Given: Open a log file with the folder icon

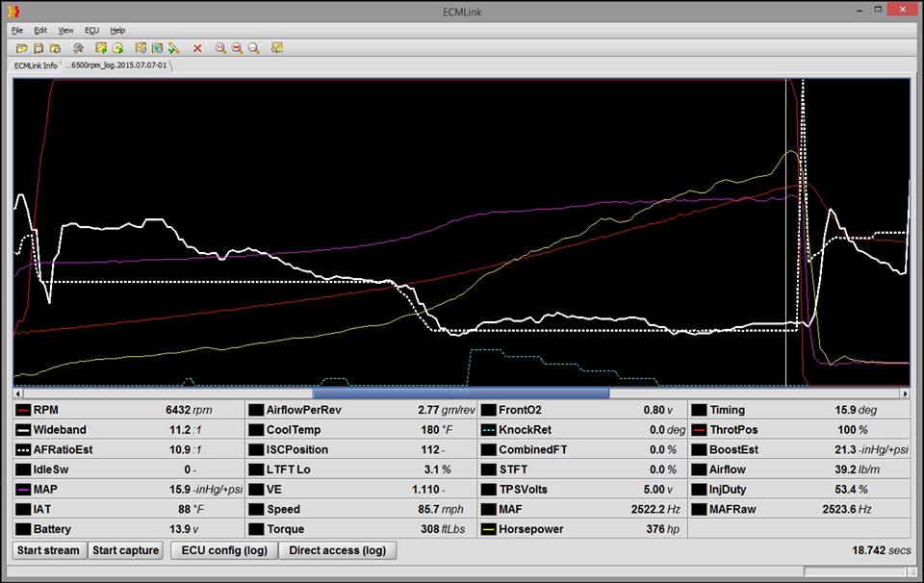Looking at the screenshot, I should tap(22, 48).
